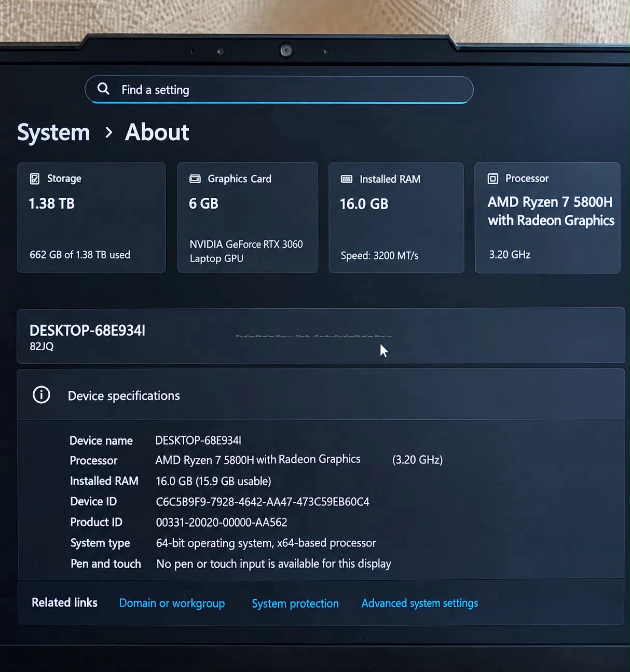This screenshot has height=672, width=630.
Task: Click the 'Device ID' label
Action: (x=93, y=502)
